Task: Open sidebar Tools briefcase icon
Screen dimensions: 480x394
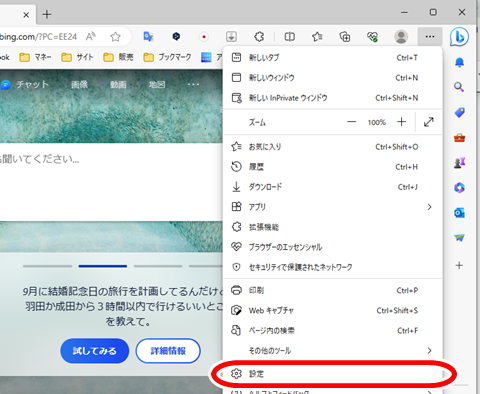Action: click(x=459, y=137)
